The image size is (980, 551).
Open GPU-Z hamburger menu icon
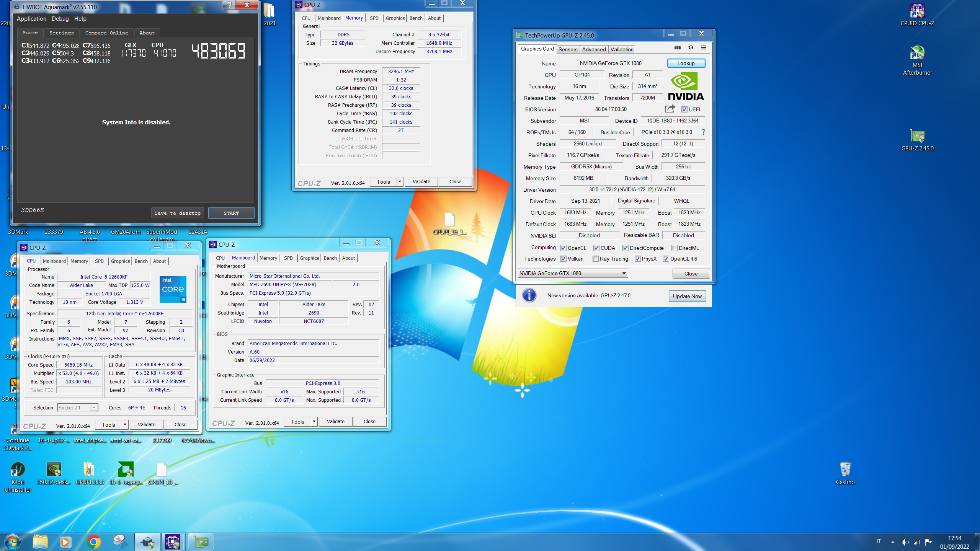(x=704, y=47)
